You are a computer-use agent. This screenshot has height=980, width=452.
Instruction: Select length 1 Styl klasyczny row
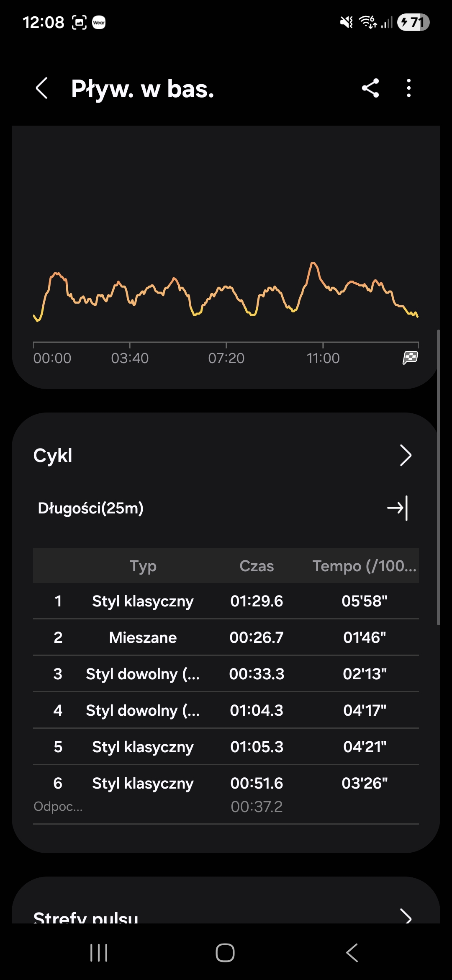(x=226, y=601)
